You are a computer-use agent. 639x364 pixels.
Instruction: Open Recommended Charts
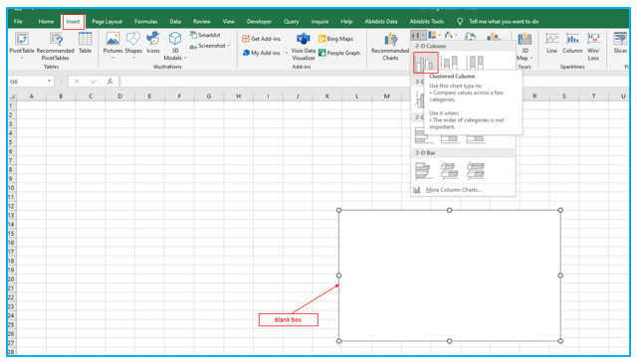pos(390,47)
